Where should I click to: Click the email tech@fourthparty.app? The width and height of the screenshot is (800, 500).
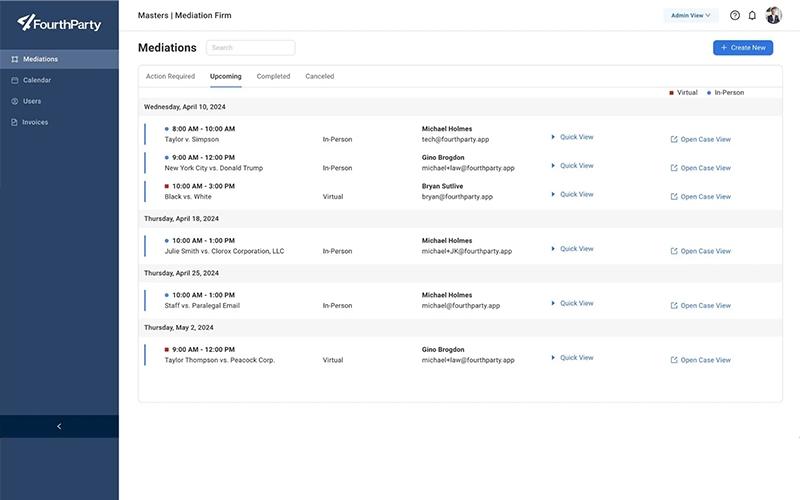coord(456,139)
